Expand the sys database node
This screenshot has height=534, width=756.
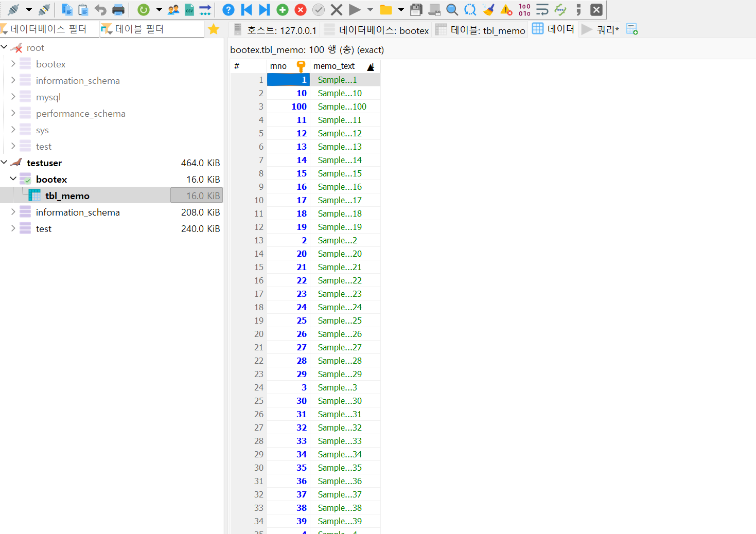(13, 129)
